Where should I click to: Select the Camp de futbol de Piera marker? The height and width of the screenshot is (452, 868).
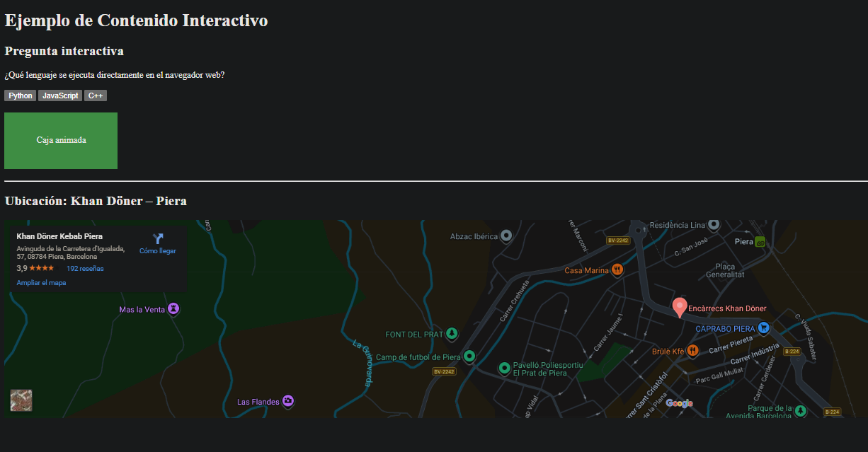[469, 357]
